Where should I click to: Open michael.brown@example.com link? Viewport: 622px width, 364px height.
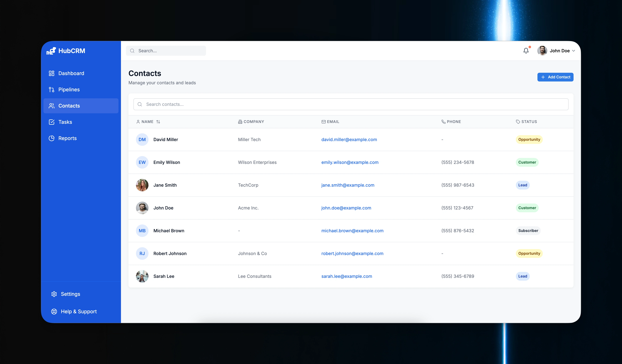(x=352, y=231)
